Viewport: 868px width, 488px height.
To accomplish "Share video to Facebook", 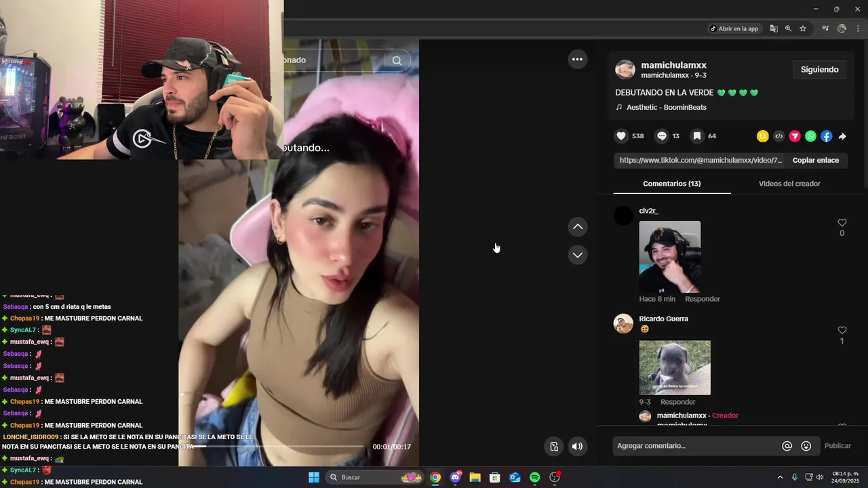I will 826,136.
